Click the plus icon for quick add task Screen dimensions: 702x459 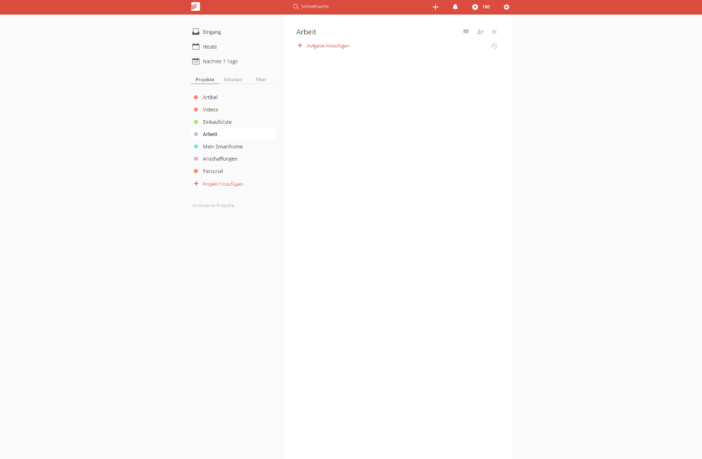tap(435, 7)
